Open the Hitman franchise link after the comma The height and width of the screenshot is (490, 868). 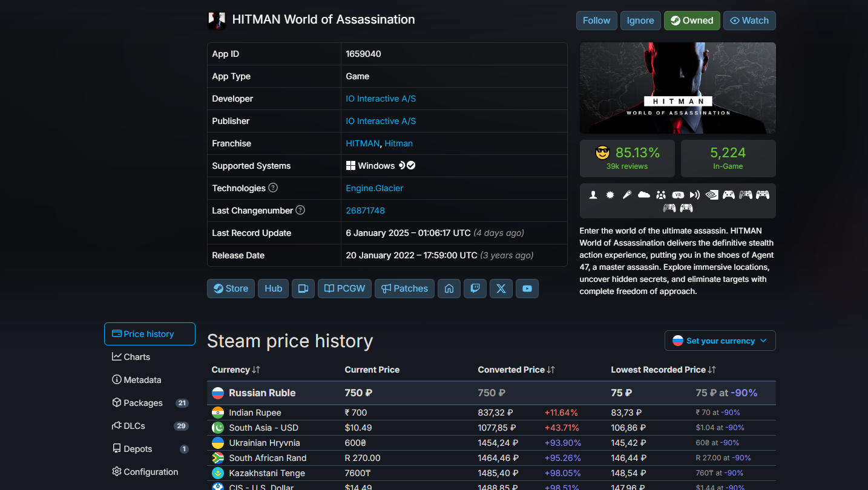(x=399, y=143)
